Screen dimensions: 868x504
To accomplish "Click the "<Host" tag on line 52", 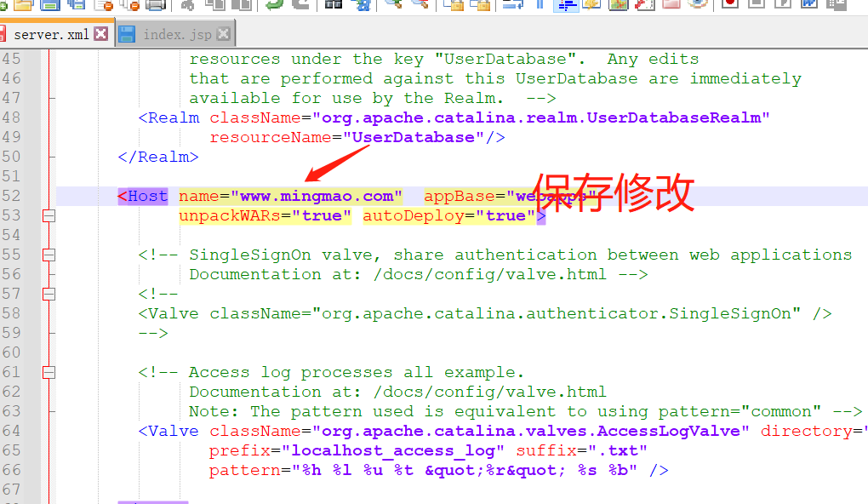I will coord(143,196).
